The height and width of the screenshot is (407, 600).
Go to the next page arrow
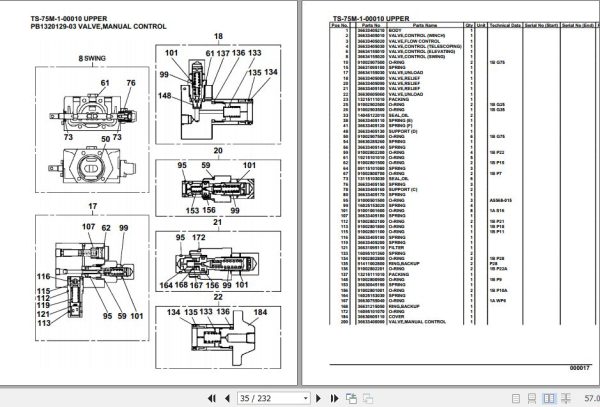coord(318,398)
